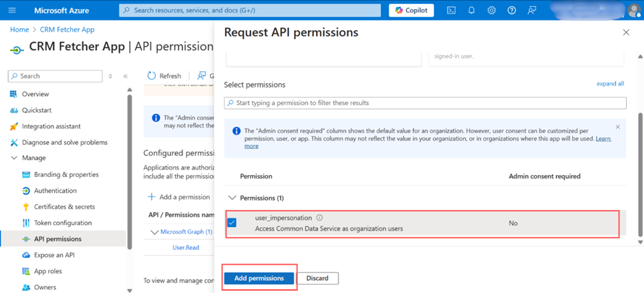Click the Diagnose wrench icon
Screen dimensions: 644x293
14,143
